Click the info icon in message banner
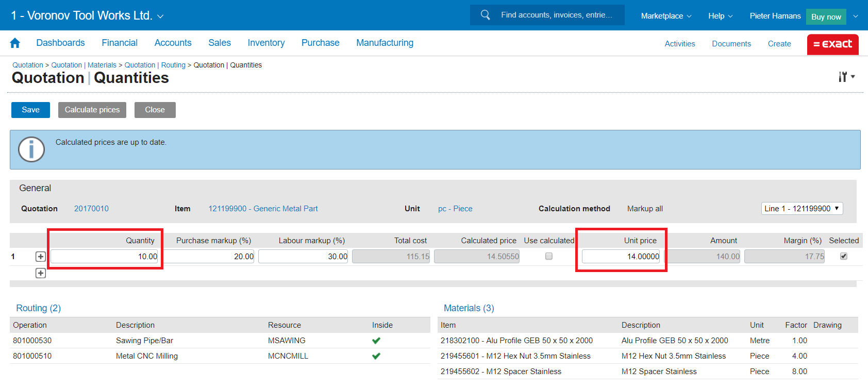 [x=31, y=149]
